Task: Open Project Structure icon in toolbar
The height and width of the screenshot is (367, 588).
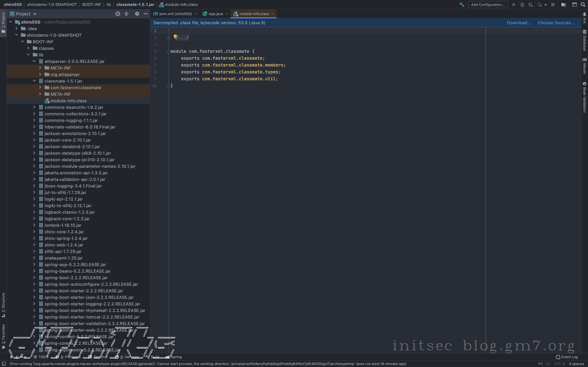Action: [x=564, y=5]
